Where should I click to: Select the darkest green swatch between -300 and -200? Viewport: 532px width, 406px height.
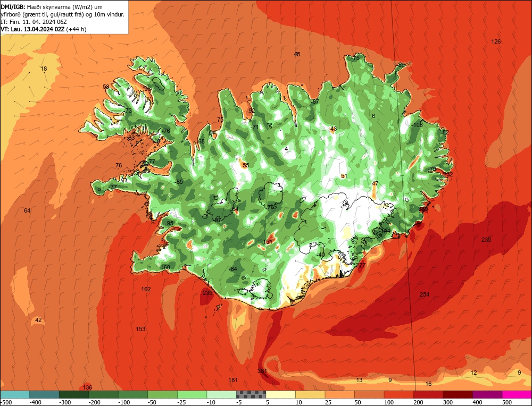(x=73, y=394)
